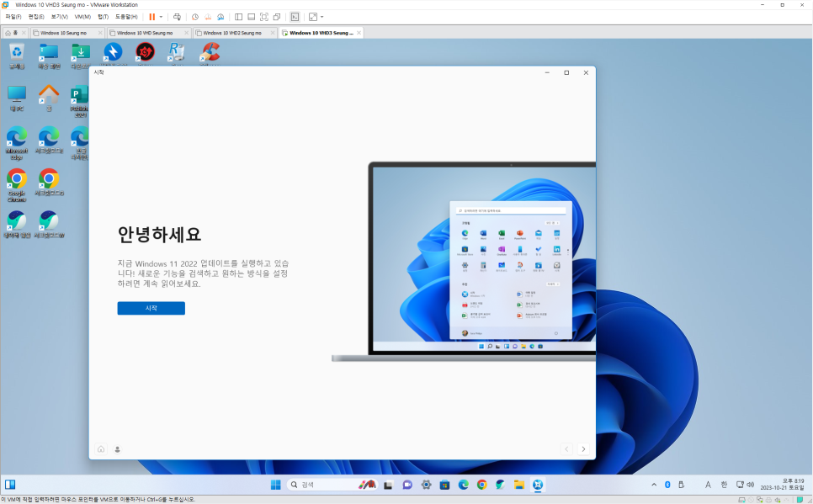Toggle the console view icon
This screenshot has width=813, height=504.
[x=295, y=17]
